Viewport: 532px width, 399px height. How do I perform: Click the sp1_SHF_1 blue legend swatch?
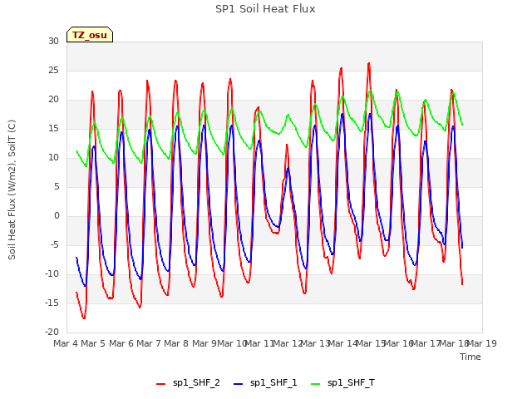(239, 384)
